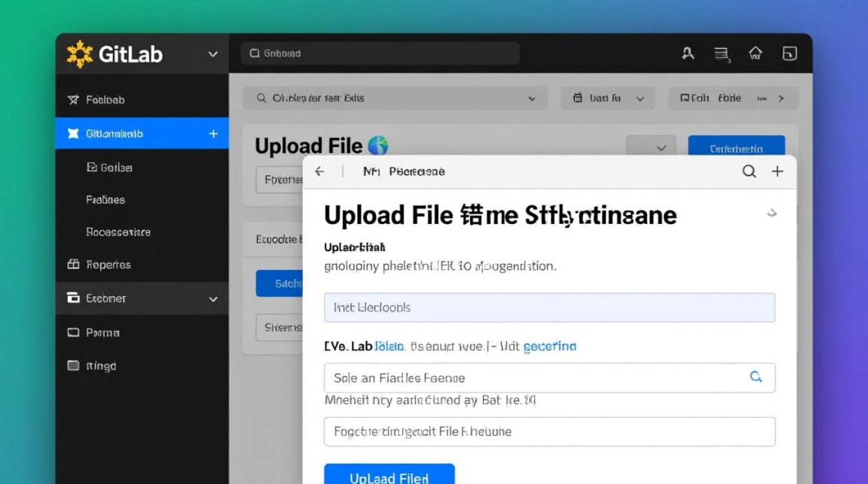Click the home icon in the top bar
This screenshot has height=484, width=868.
pos(756,54)
